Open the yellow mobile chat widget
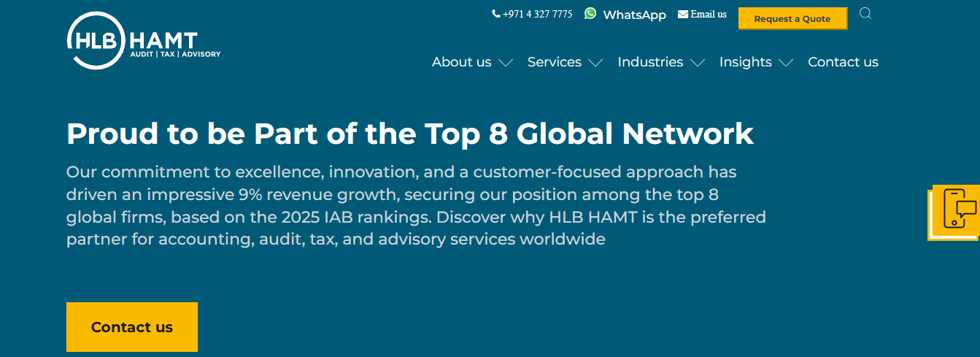Image resolution: width=980 pixels, height=357 pixels. (955, 212)
